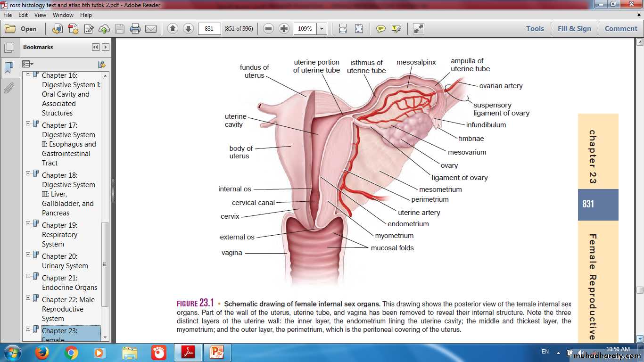
Task: Expand the Chapter 21: Endocrine Organs bookmark
Action: [x=28, y=276]
